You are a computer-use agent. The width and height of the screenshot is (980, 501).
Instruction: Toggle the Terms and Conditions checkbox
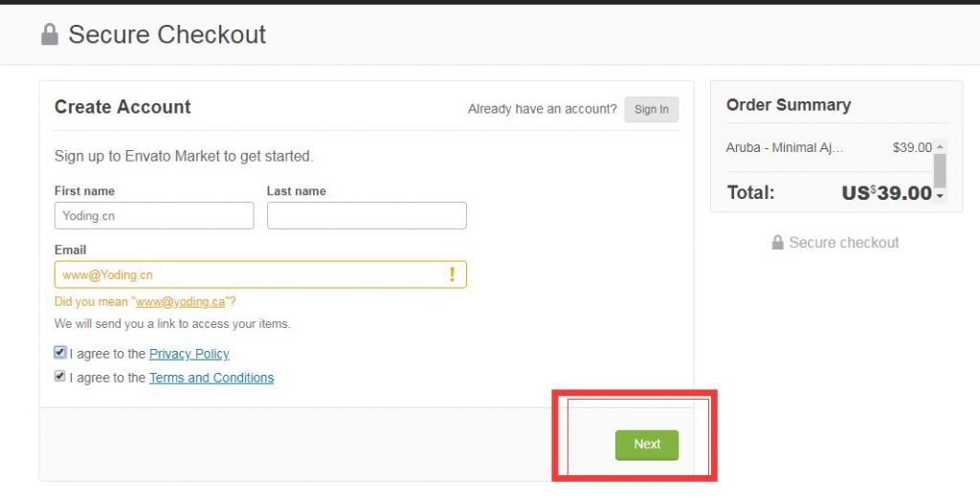pyautogui.click(x=60, y=377)
